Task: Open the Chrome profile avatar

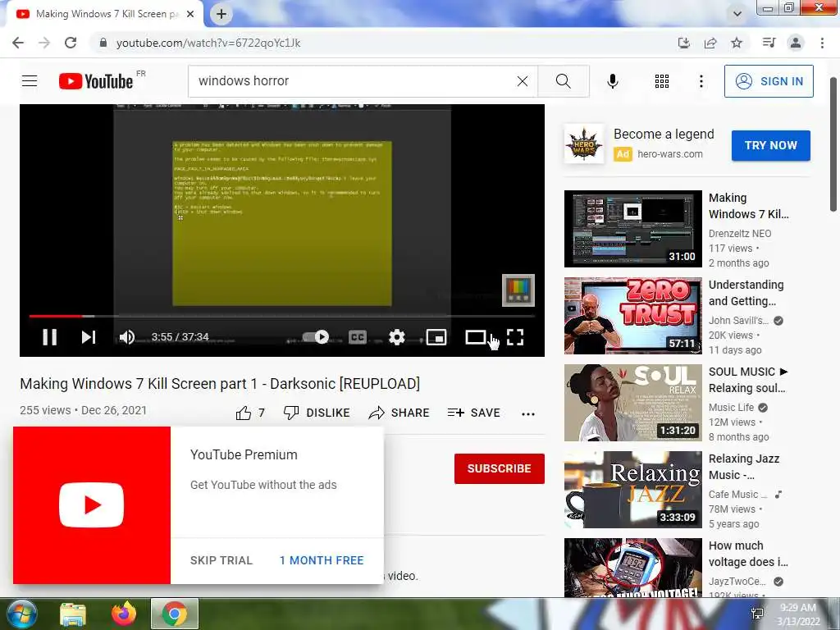Action: pos(796,43)
